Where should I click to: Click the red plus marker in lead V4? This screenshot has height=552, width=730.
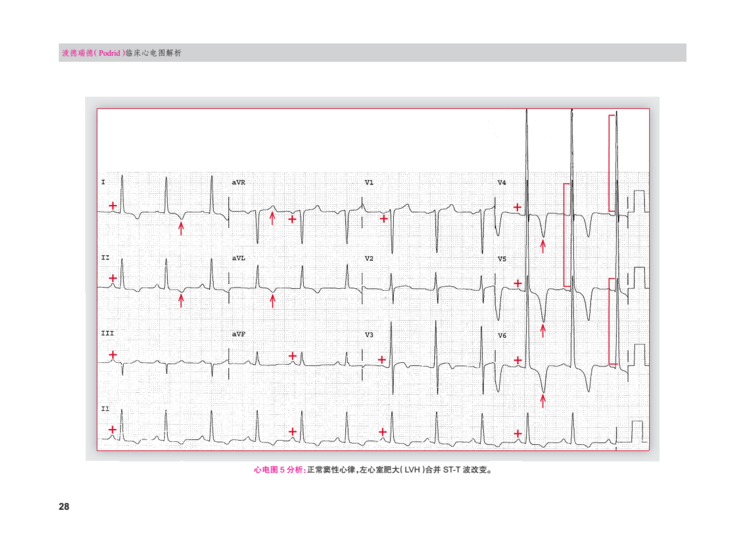517,207
